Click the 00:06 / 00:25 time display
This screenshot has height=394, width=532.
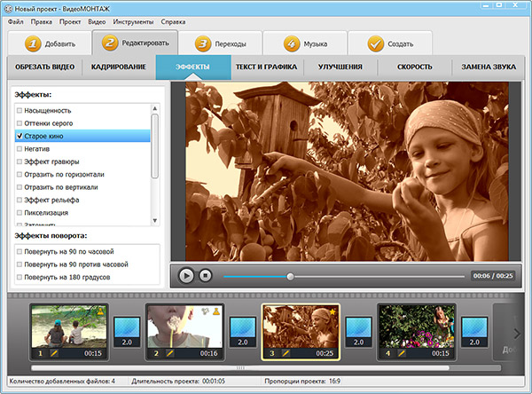(493, 276)
